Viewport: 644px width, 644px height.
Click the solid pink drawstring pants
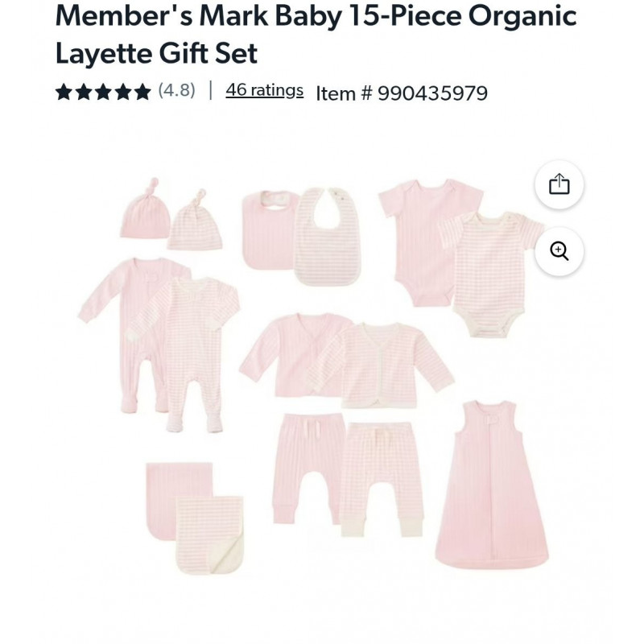(308, 469)
